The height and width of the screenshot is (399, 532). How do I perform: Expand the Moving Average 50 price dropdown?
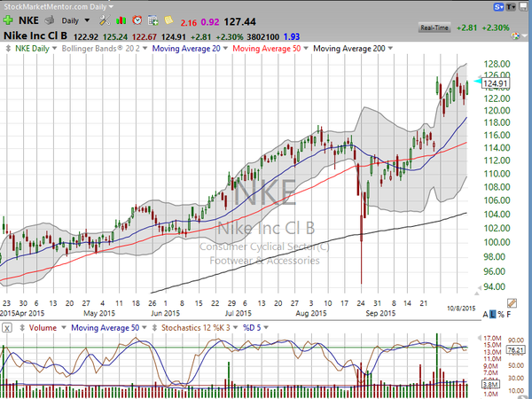306,49
